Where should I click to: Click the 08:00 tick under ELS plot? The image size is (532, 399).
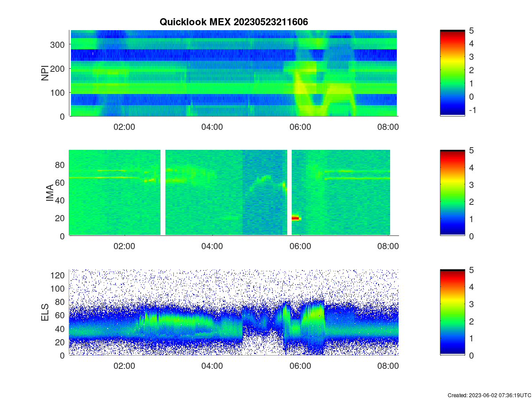(388, 366)
